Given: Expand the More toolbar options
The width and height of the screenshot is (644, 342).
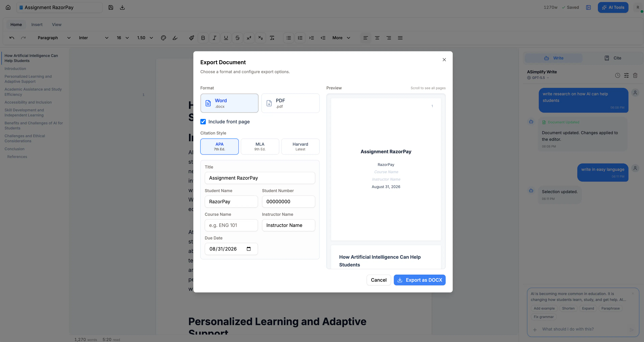Looking at the screenshot, I should [341, 38].
